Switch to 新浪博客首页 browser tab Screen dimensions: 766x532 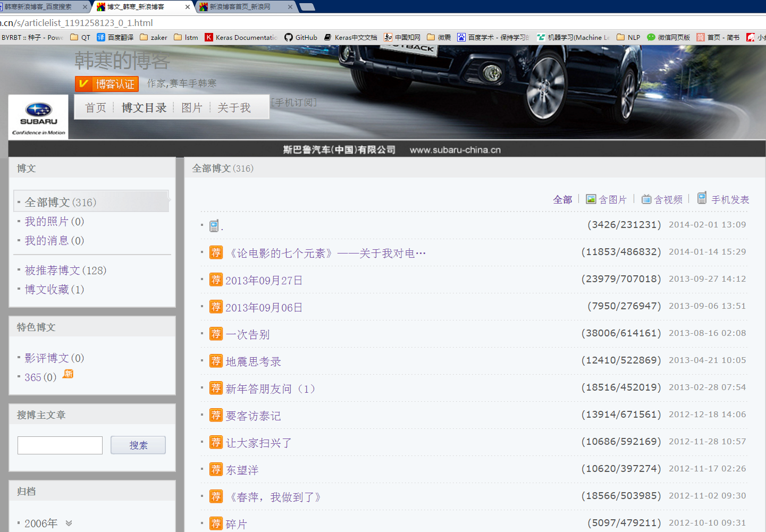tap(240, 7)
